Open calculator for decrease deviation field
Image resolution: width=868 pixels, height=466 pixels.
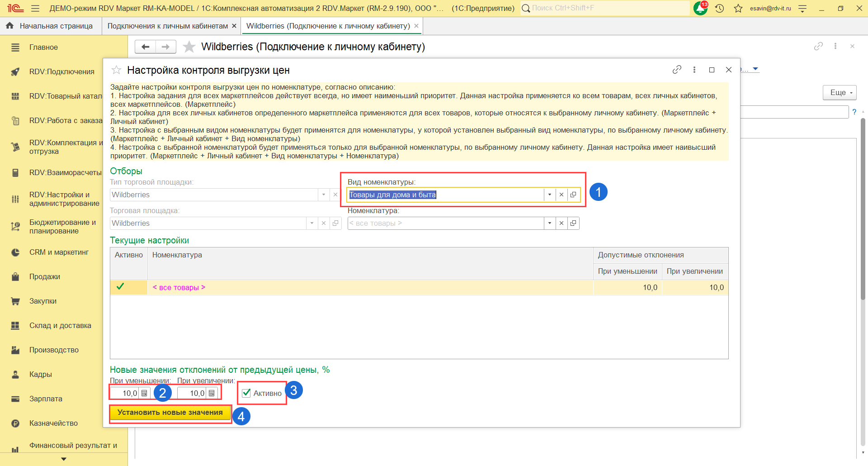pos(144,393)
